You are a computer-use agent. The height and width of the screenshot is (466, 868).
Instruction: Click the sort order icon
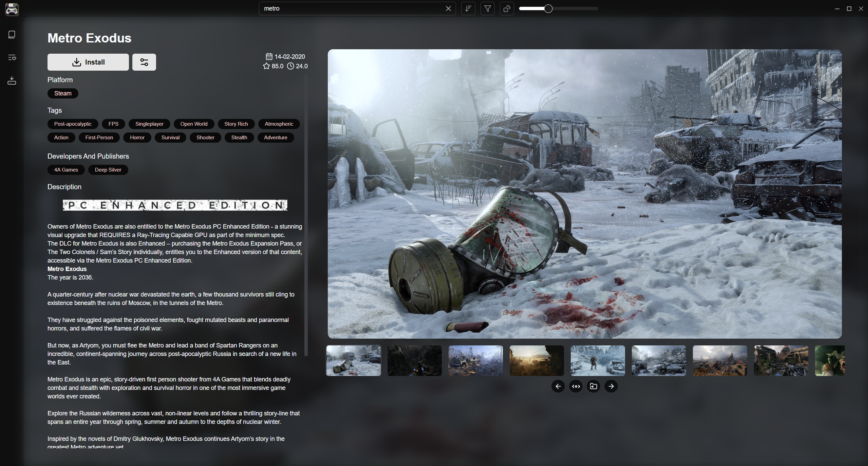coord(468,8)
